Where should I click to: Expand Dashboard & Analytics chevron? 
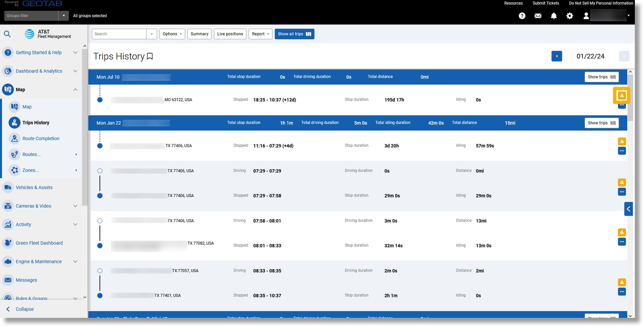(x=75, y=71)
